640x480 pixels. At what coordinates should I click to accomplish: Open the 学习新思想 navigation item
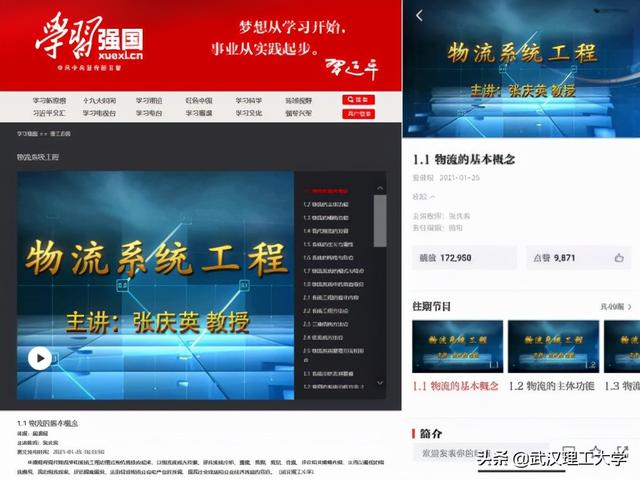tap(49, 100)
